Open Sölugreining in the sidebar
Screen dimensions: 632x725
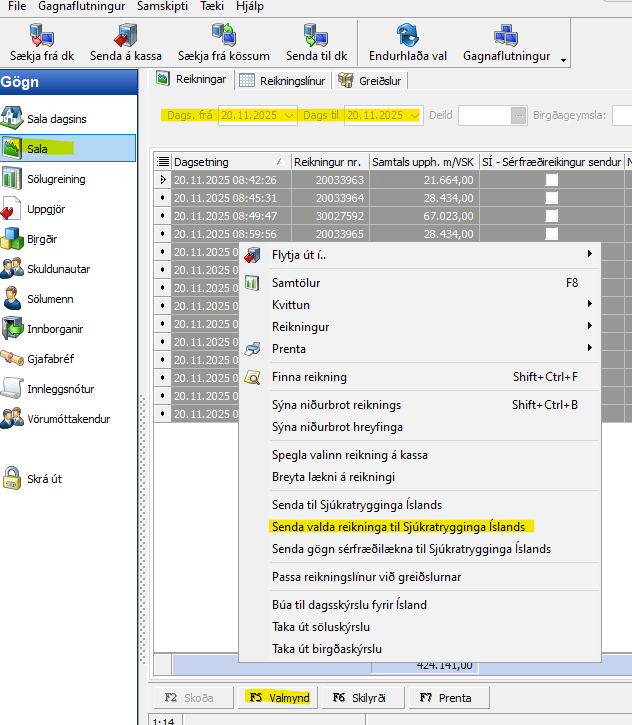tap(13, 179)
